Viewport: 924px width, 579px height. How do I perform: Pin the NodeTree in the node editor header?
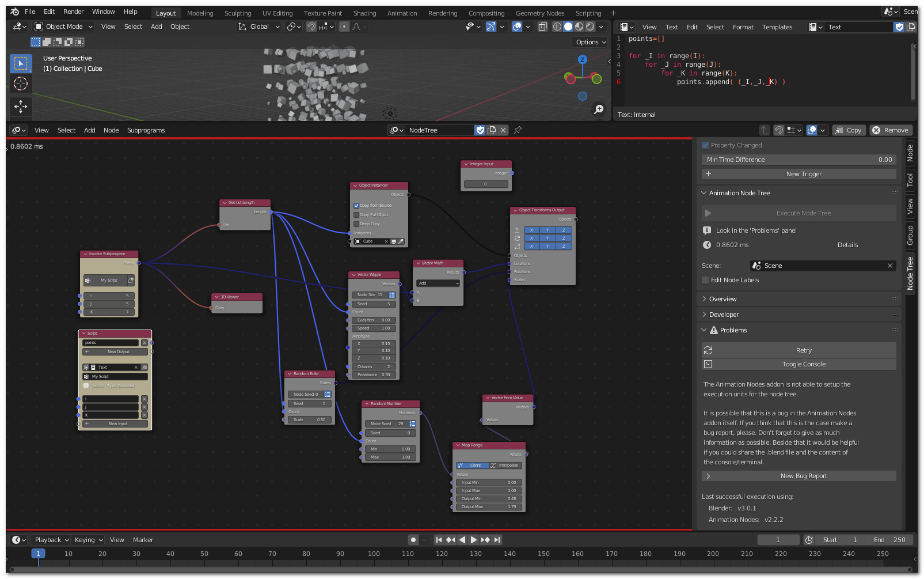(x=518, y=130)
